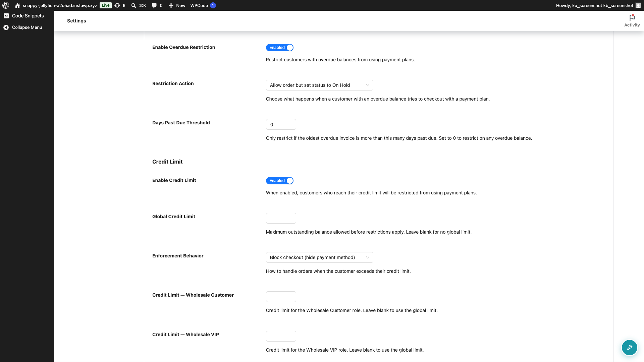
Task: Click the Live status badge
Action: click(106, 5)
